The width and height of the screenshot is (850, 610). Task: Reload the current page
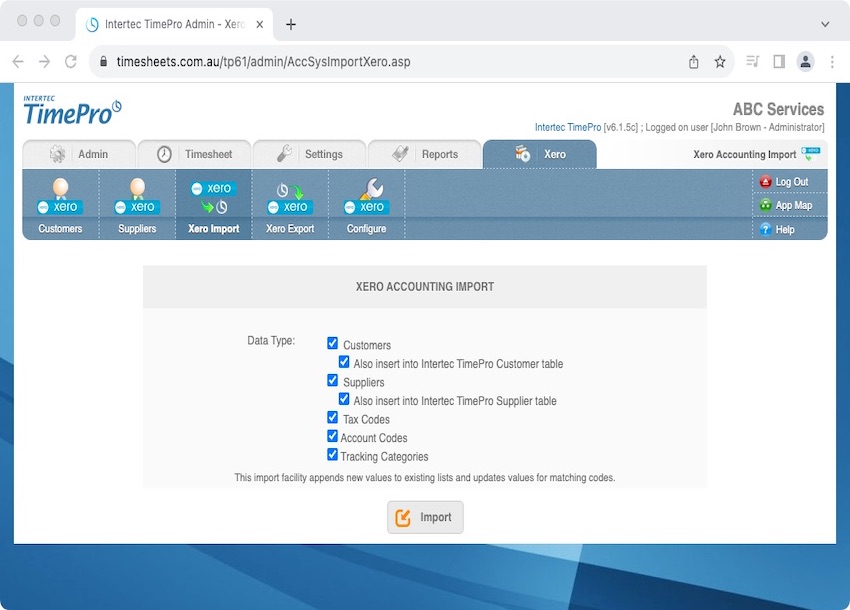(x=71, y=62)
